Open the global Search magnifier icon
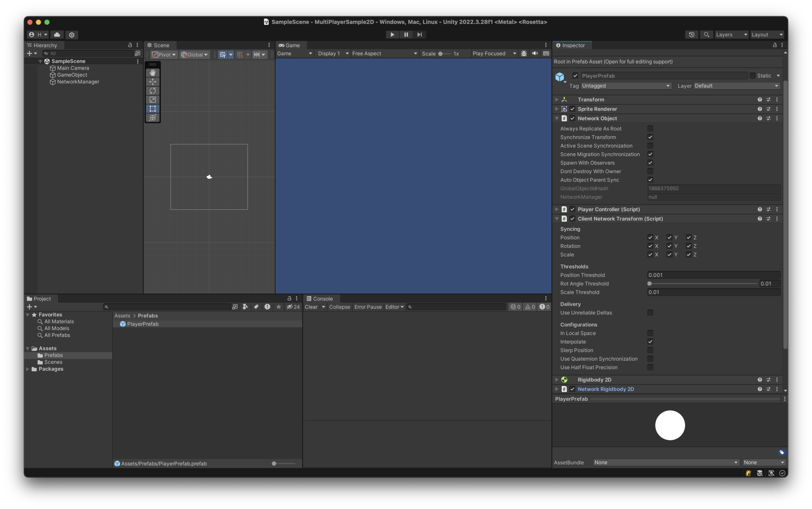 point(707,35)
